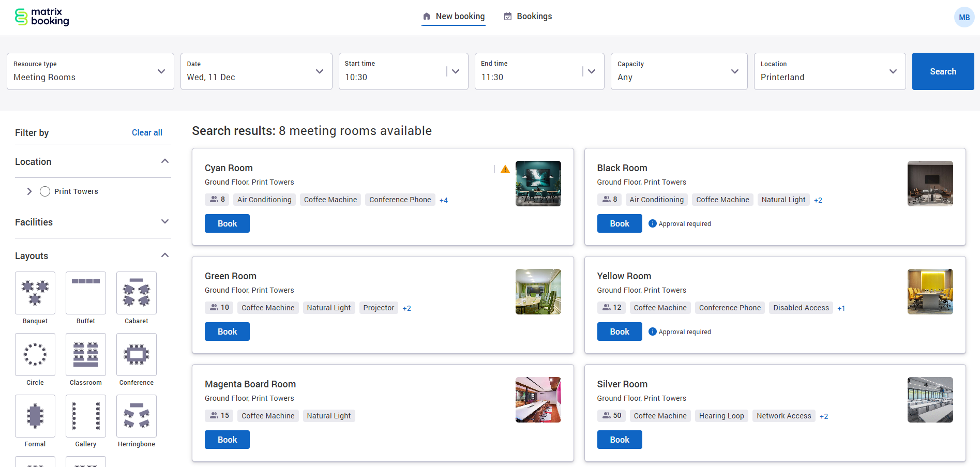Image resolution: width=980 pixels, height=467 pixels.
Task: Click the Hearing Loop tag on Silver Room
Action: point(721,416)
